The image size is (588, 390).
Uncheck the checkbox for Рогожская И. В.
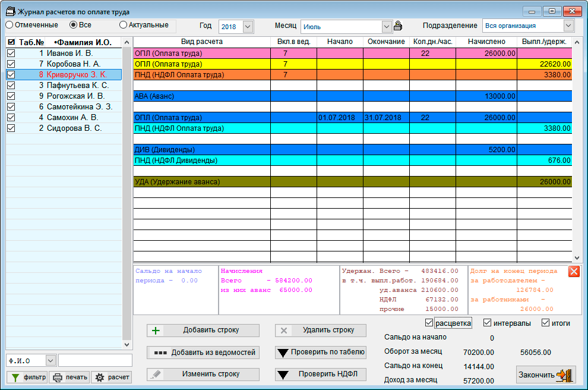coord(11,96)
